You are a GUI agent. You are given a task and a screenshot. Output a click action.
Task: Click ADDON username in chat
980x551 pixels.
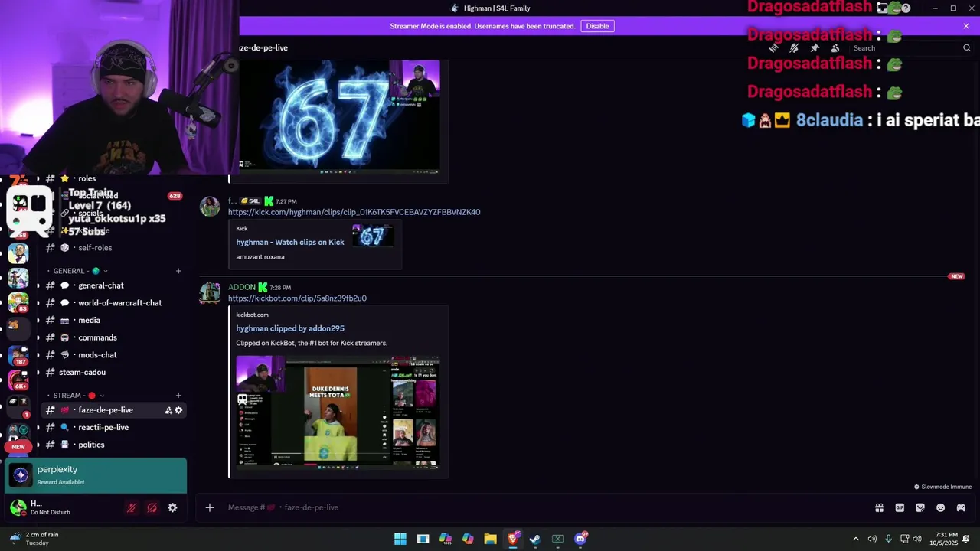click(x=242, y=288)
